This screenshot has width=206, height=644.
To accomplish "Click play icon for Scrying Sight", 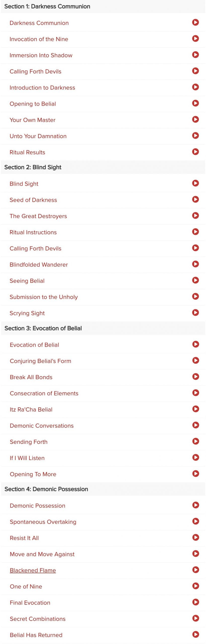I will pos(195,312).
